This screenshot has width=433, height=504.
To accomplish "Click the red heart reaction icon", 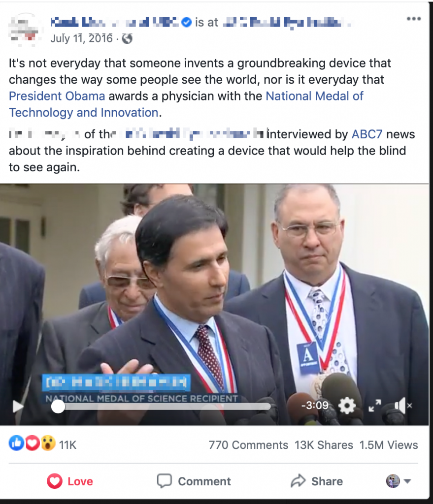I will (x=32, y=443).
